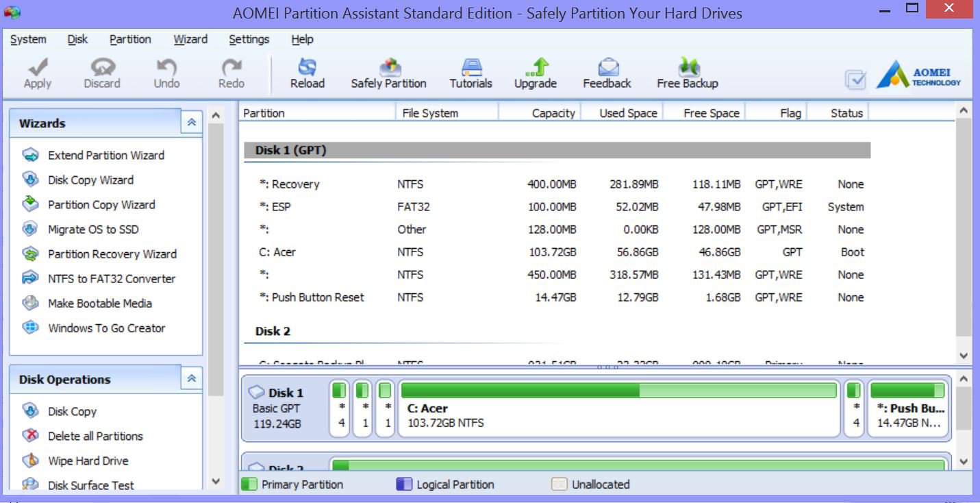Collapse the Disk Operations panel
980x503 pixels.
(192, 378)
